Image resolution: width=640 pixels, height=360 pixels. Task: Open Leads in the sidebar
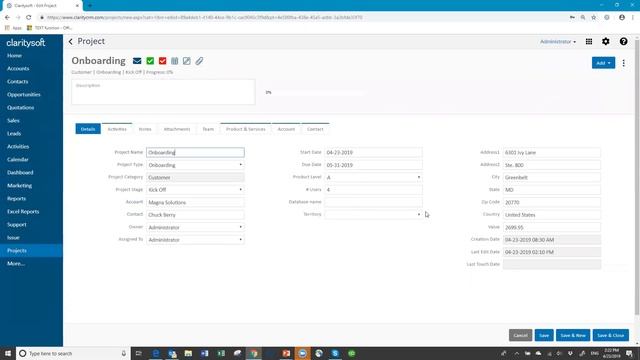(x=14, y=133)
